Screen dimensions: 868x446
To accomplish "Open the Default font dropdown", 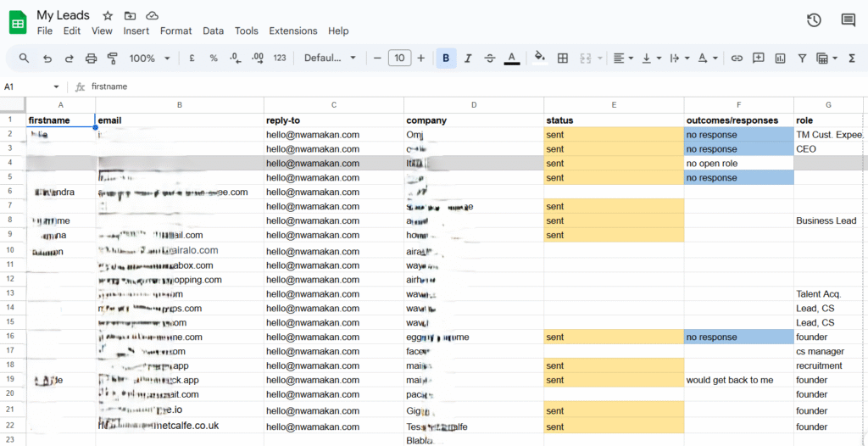I will (x=331, y=59).
